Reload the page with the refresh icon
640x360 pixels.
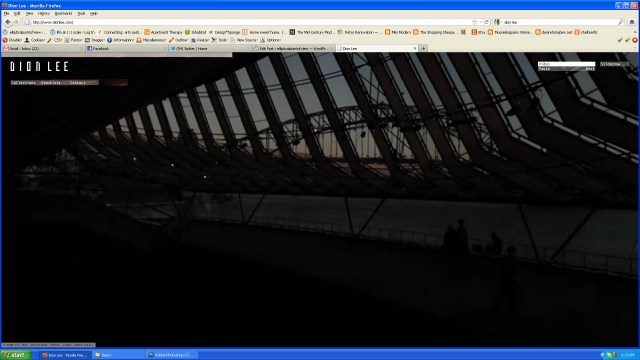coord(487,22)
